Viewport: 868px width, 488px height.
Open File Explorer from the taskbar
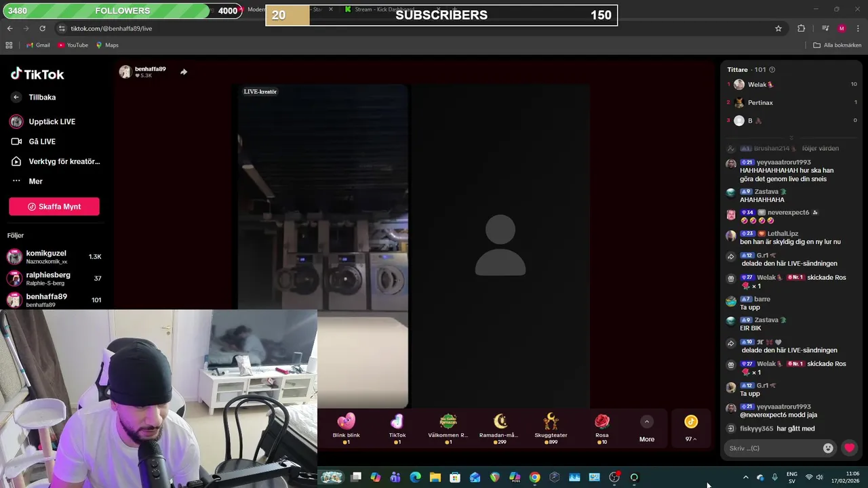[435, 477]
